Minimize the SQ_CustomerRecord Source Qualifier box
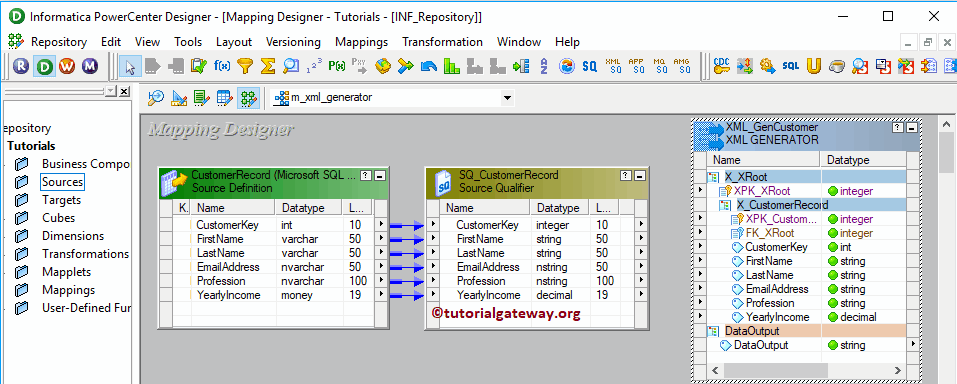Image resolution: width=957 pixels, height=384 pixels. tap(640, 175)
